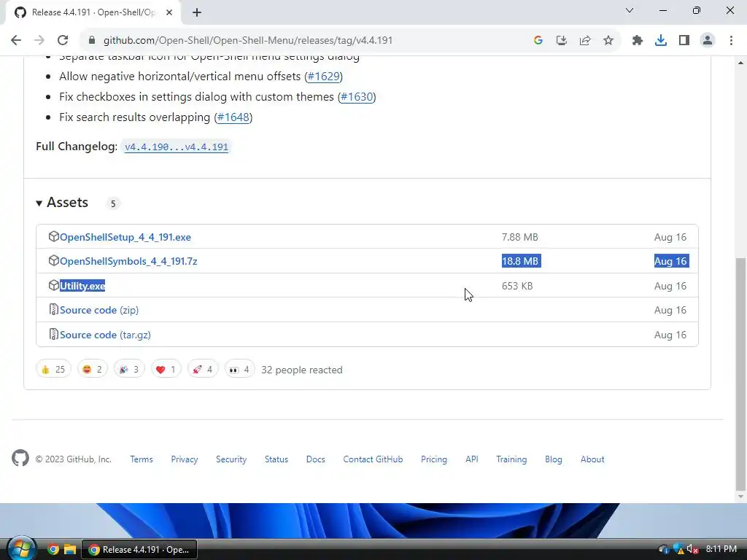Open the Chrome downloads icon

pos(661,41)
